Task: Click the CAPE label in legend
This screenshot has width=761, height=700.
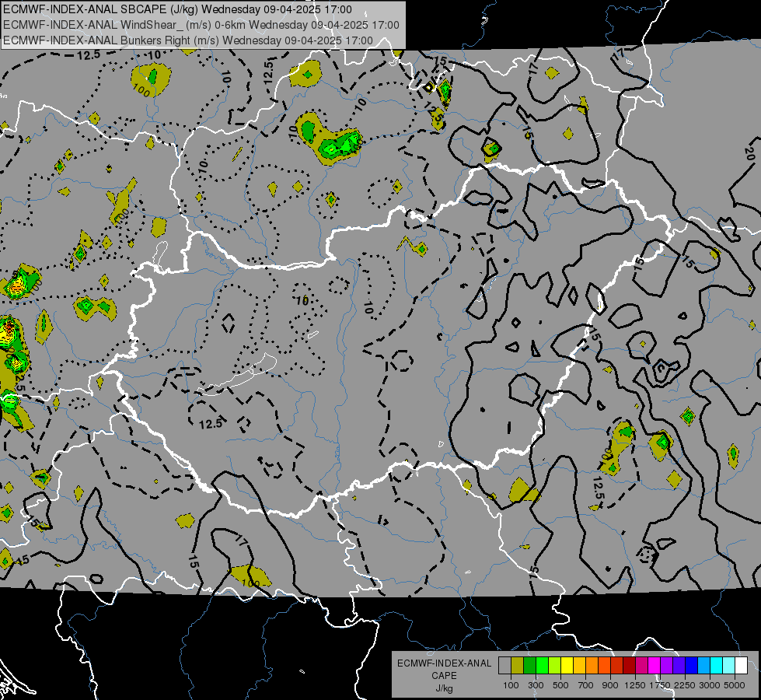Action: 444,676
